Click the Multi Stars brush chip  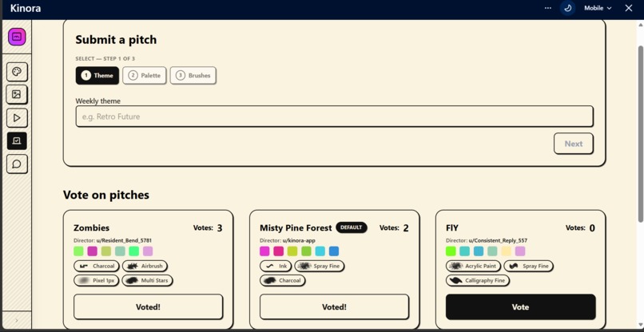click(x=148, y=281)
